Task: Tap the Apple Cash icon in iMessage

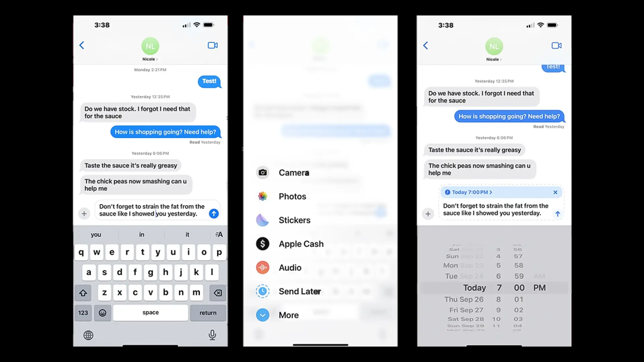Action: (262, 244)
